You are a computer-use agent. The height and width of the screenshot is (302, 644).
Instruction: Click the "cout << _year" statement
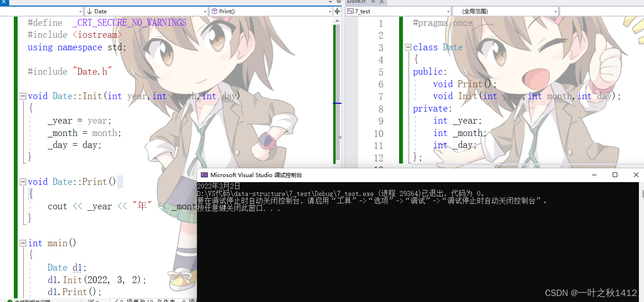[x=122, y=206]
